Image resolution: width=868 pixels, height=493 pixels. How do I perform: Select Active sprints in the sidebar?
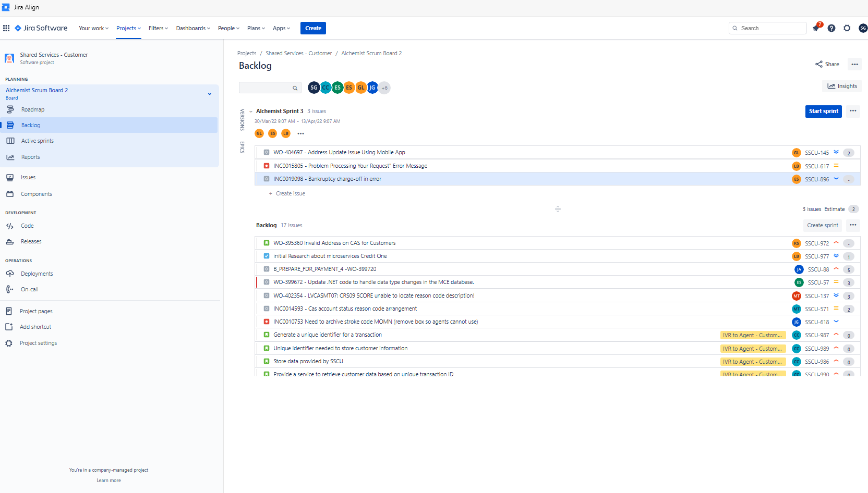point(37,140)
